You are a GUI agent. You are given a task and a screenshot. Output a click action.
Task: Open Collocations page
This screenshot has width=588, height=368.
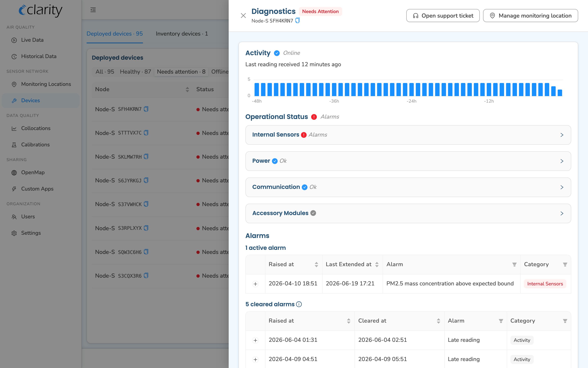pos(41,128)
